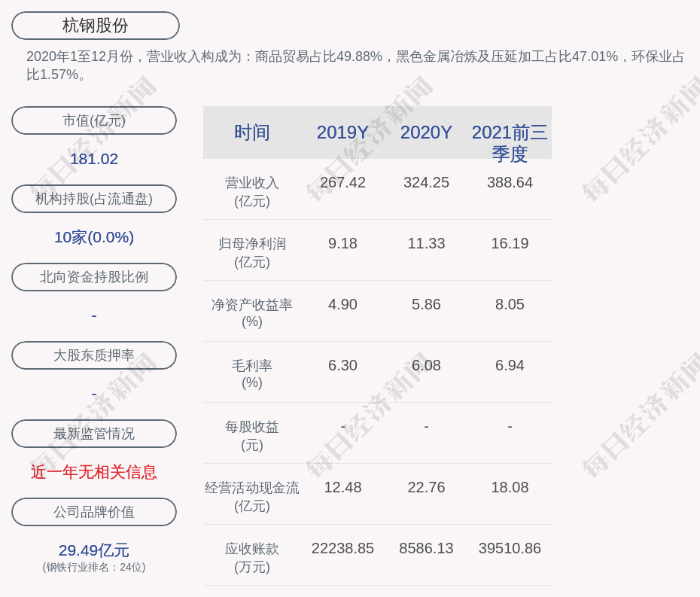Select the 2020Y cash flow value 22.76
This screenshot has height=597, width=700.
(x=426, y=487)
